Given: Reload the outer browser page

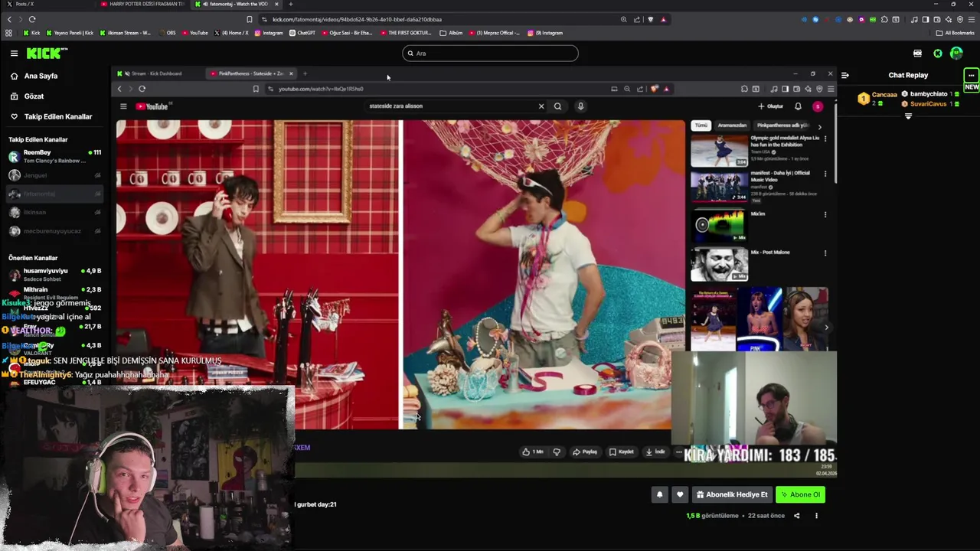Looking at the screenshot, I should [x=32, y=19].
